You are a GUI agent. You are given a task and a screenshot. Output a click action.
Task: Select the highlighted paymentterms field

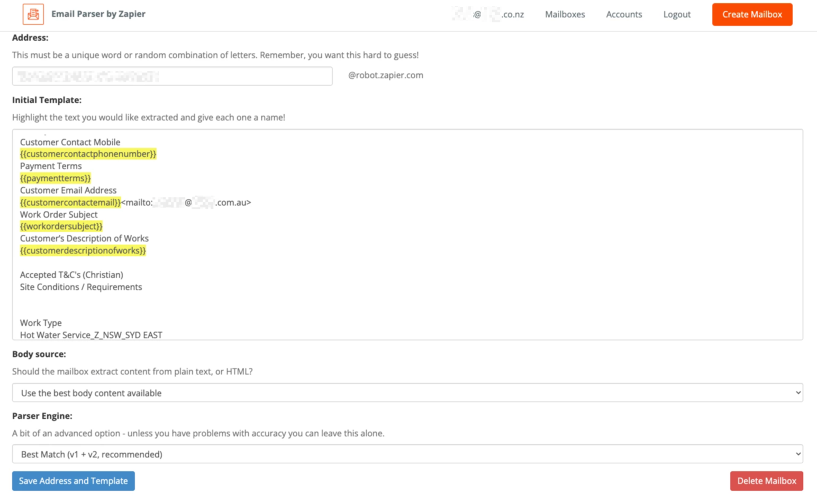(x=56, y=178)
